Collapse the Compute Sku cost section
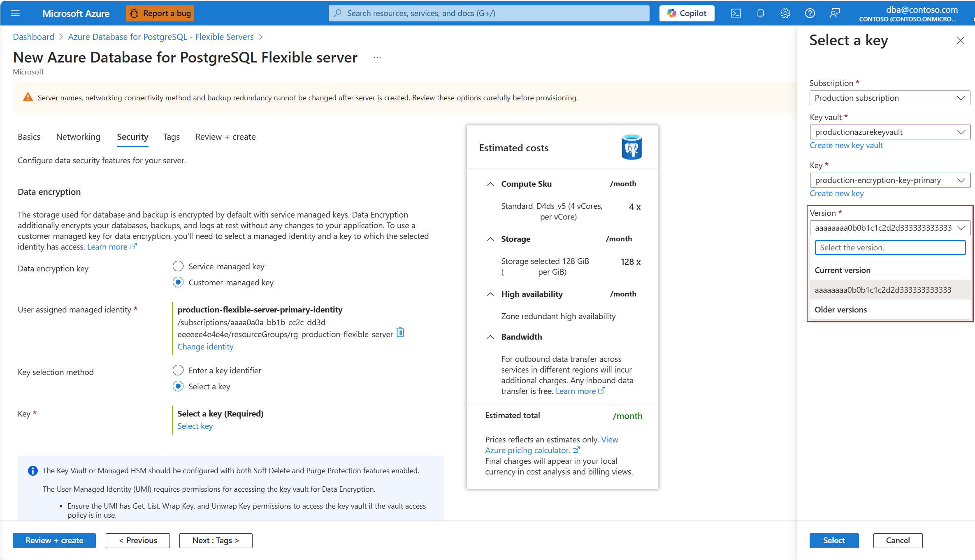 click(x=490, y=184)
